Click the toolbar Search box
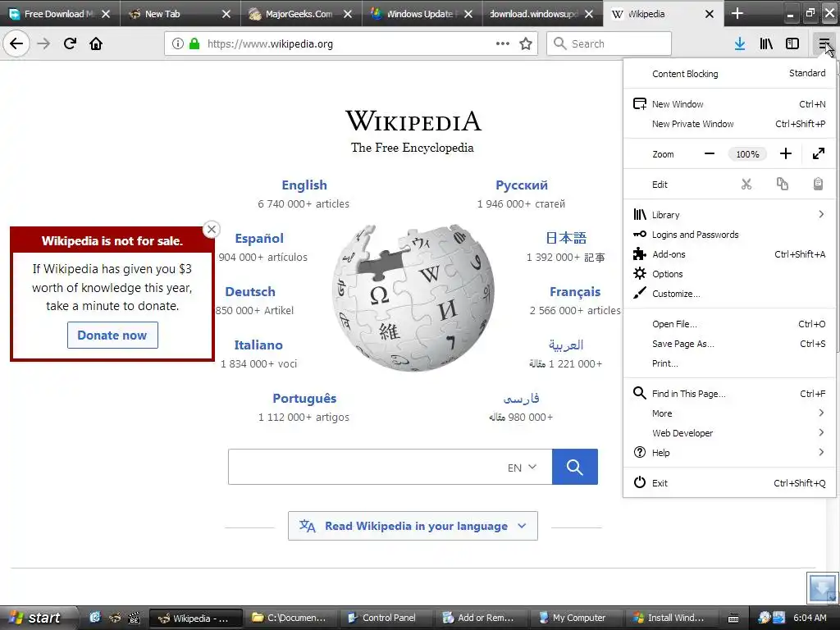Screen dimensions: 840x630 [609, 43]
